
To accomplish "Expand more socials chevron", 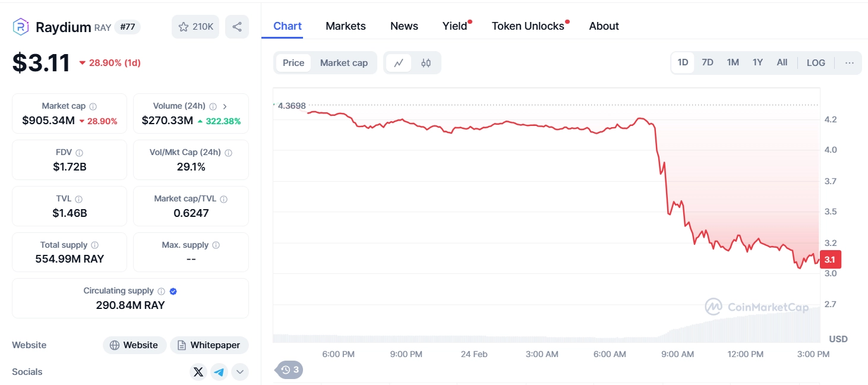I will coord(240,372).
